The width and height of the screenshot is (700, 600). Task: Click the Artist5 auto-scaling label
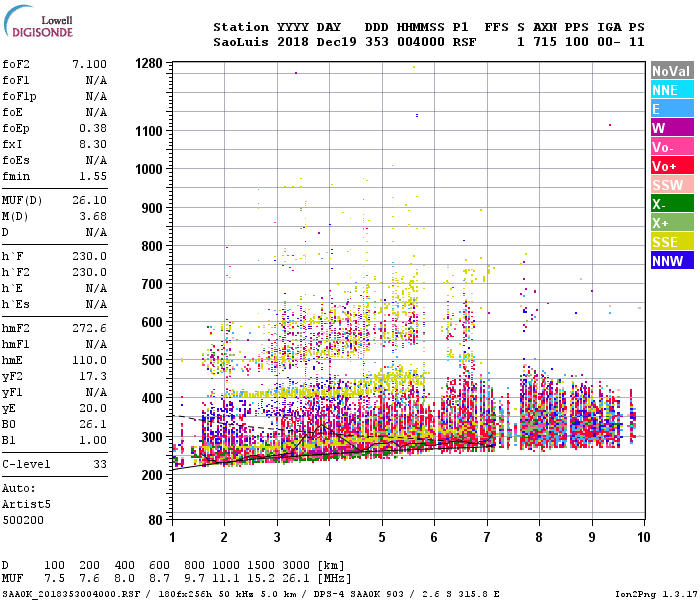point(26,504)
